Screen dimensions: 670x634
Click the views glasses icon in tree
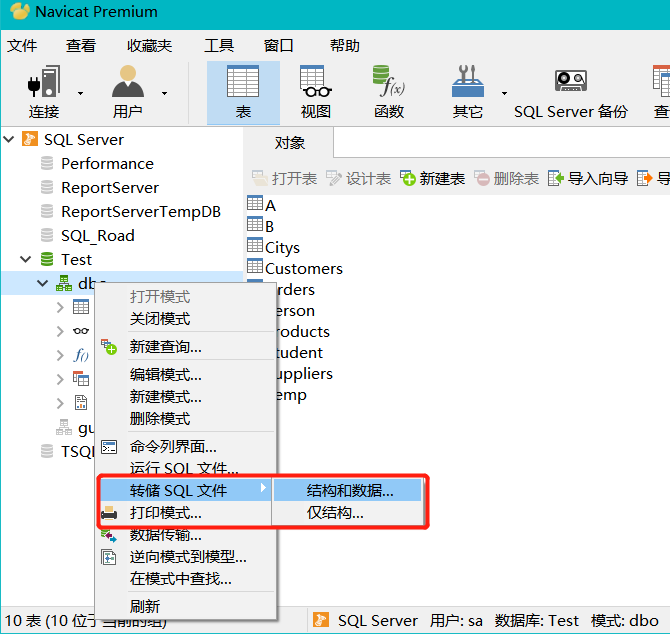pos(81,331)
